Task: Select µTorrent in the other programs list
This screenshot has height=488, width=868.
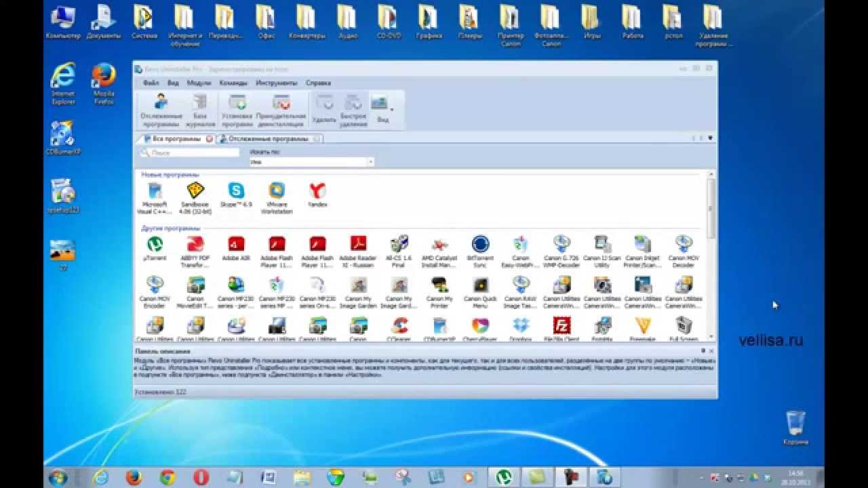Action: pyautogui.click(x=155, y=249)
